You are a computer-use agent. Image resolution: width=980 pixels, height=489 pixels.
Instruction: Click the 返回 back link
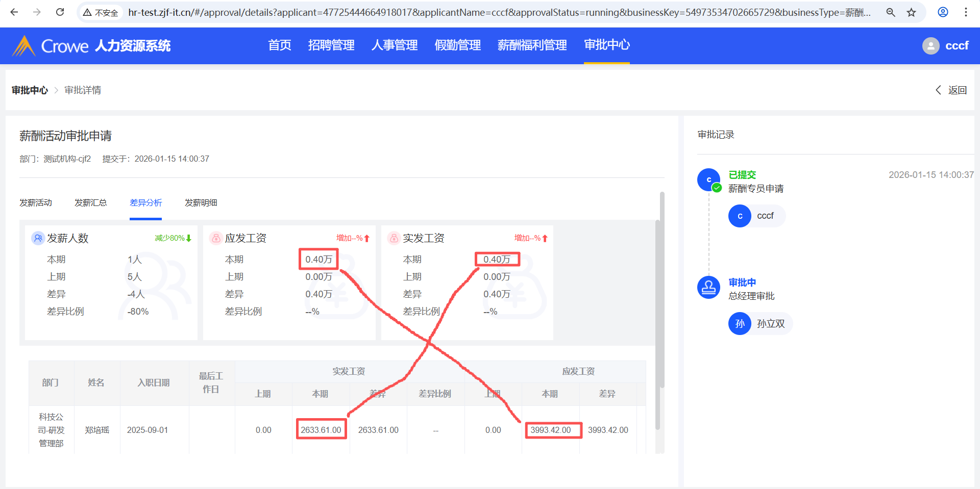(958, 90)
